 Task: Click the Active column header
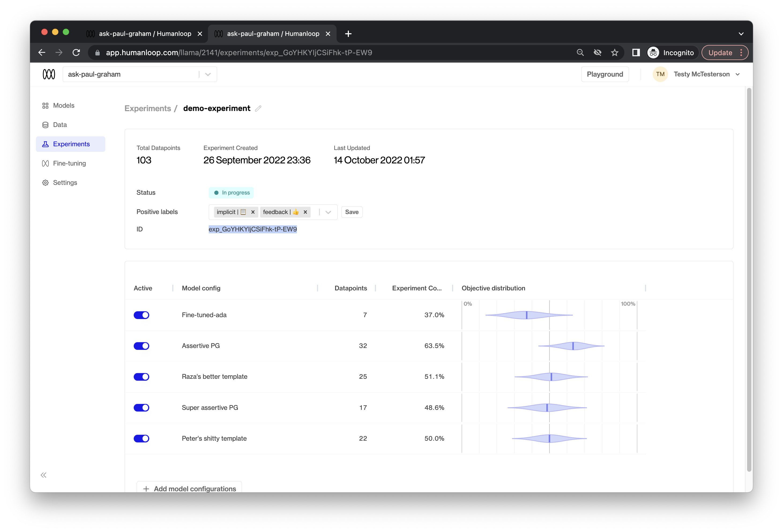point(143,288)
